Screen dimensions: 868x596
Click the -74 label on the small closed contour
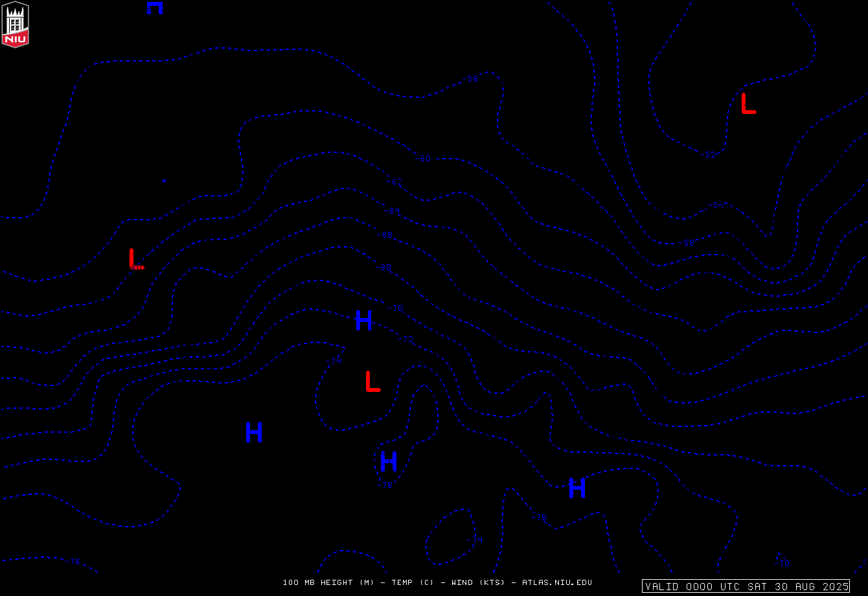click(x=475, y=540)
